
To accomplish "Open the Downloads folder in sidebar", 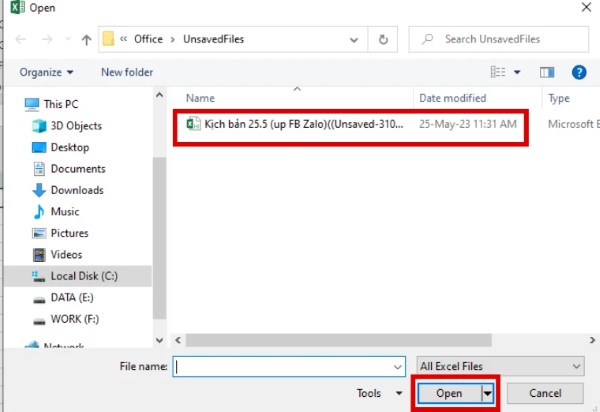I will point(76,190).
